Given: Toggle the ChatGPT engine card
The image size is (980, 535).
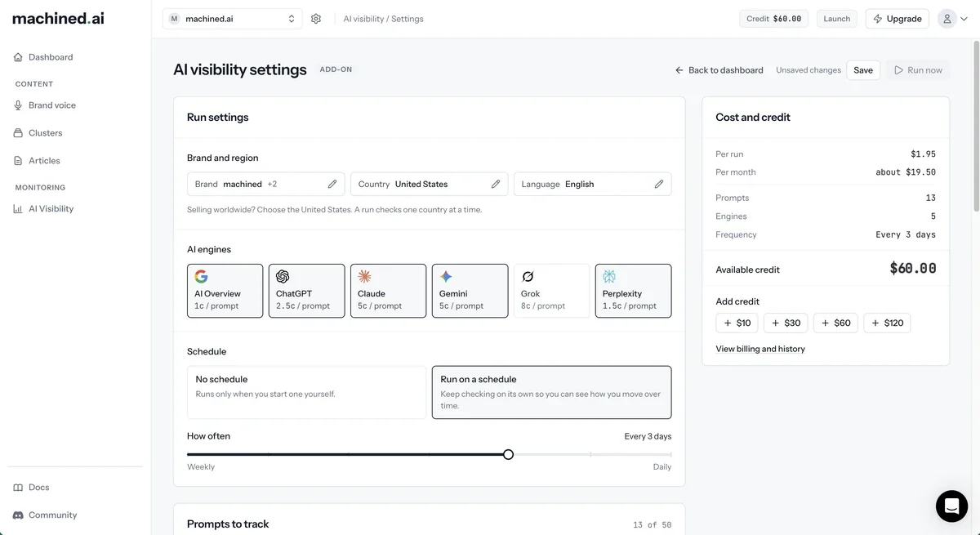Looking at the screenshot, I should [306, 291].
